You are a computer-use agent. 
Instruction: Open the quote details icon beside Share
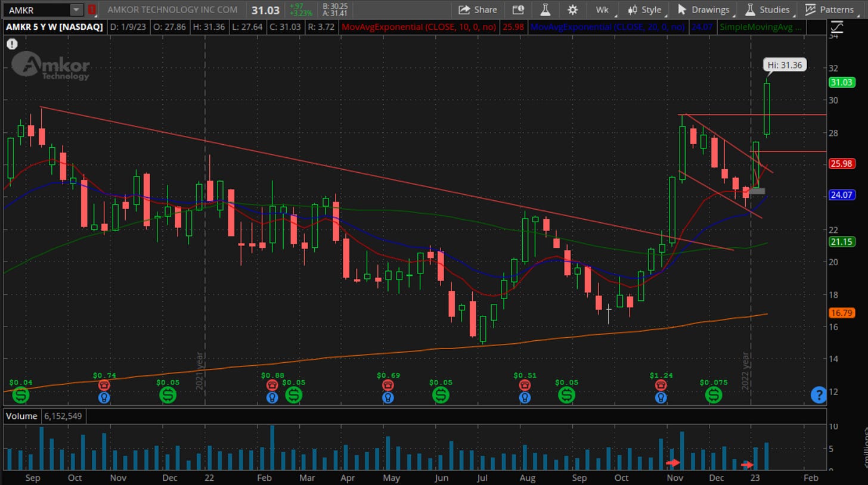517,10
